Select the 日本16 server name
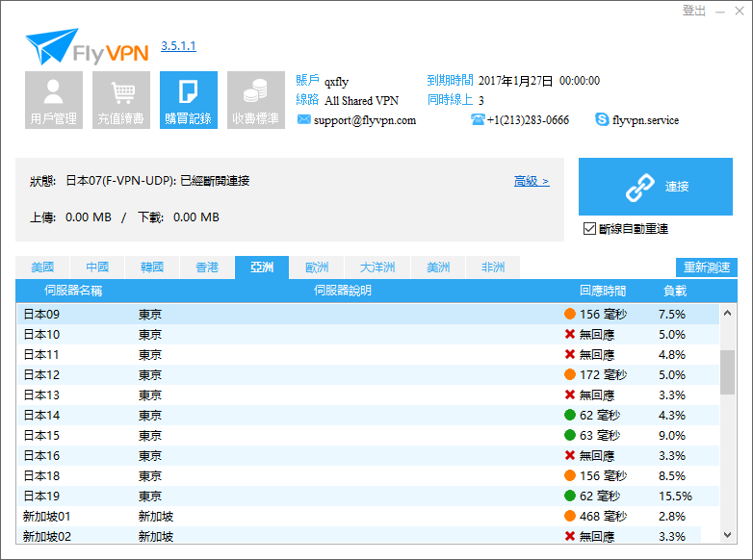753x560 pixels. 41,456
